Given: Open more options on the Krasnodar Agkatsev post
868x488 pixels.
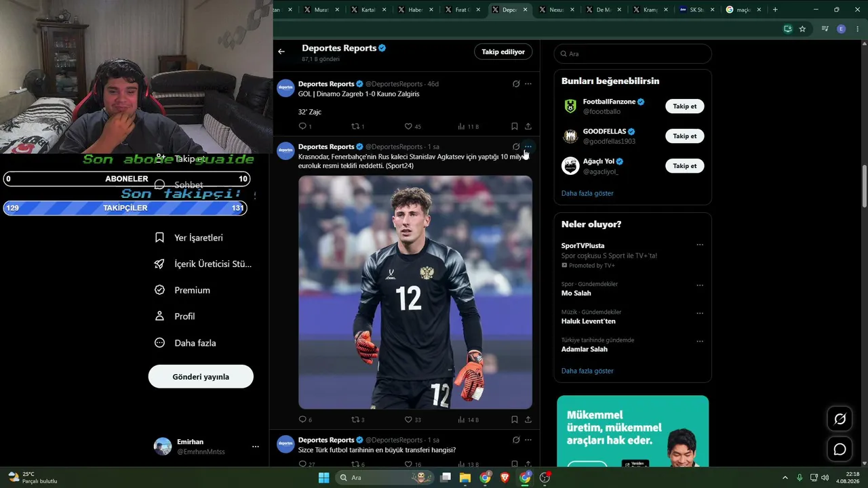Looking at the screenshot, I should (x=528, y=146).
